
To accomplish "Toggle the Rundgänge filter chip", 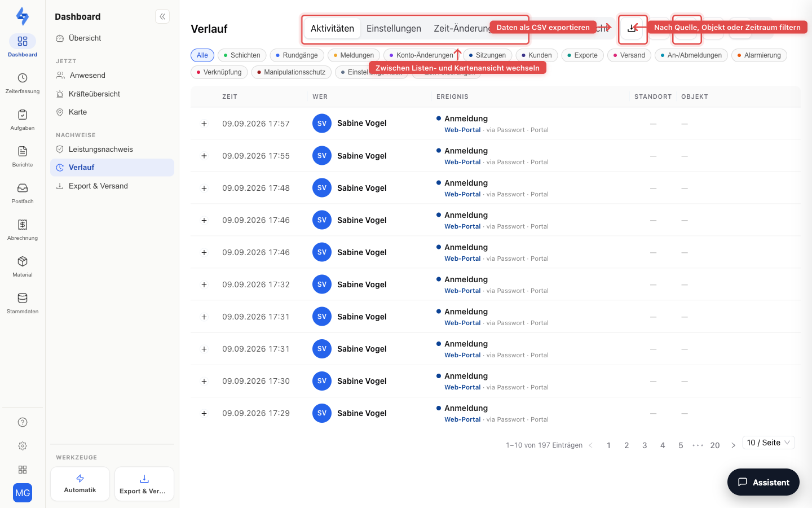I will pyautogui.click(x=297, y=55).
